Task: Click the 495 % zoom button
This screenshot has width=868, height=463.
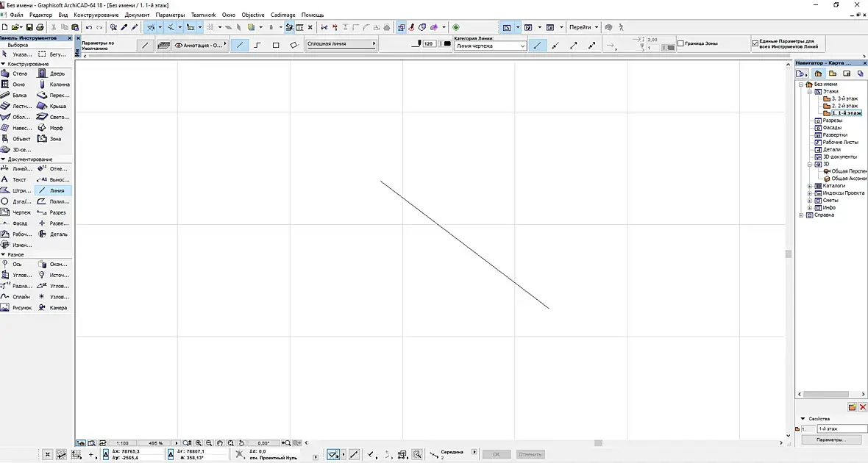Action: click(x=156, y=443)
